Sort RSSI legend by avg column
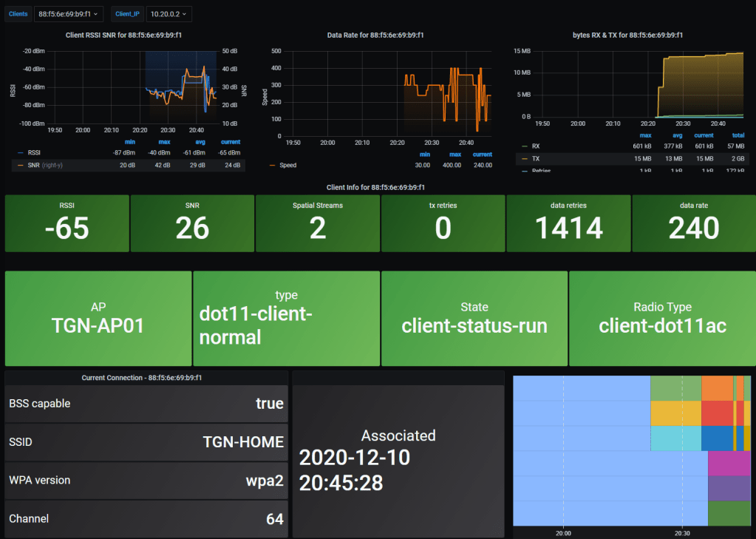This screenshot has height=539, width=756. coord(199,141)
